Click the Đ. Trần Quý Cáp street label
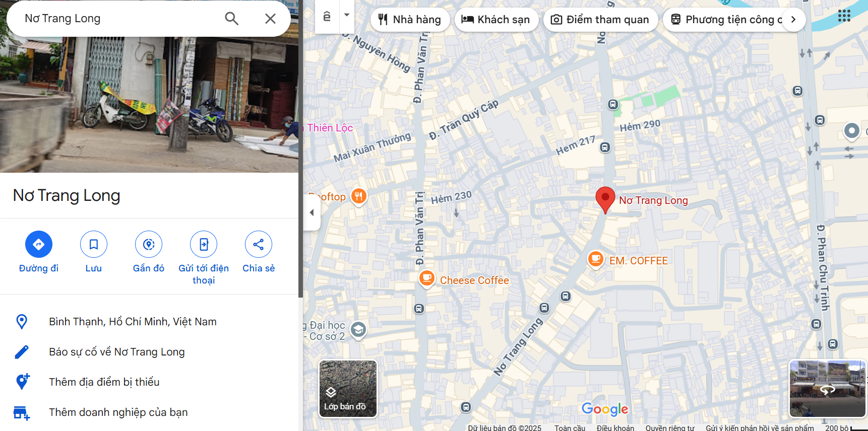 point(464,119)
